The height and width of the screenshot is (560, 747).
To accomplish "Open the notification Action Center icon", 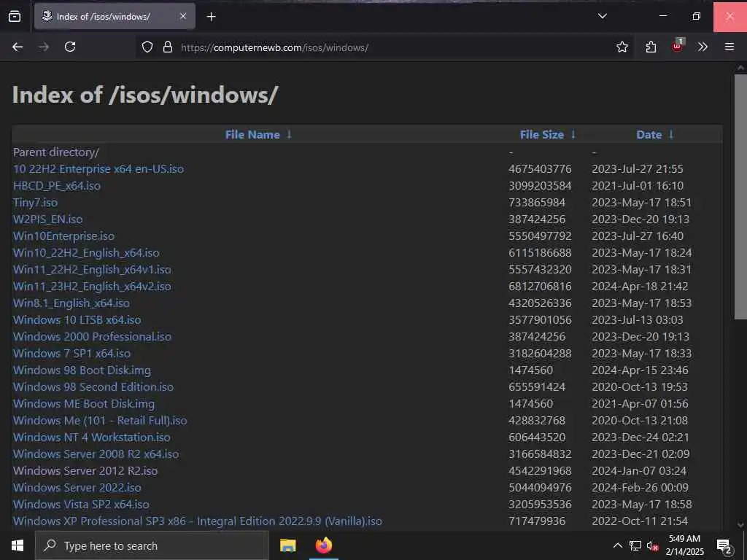I will click(x=724, y=546).
